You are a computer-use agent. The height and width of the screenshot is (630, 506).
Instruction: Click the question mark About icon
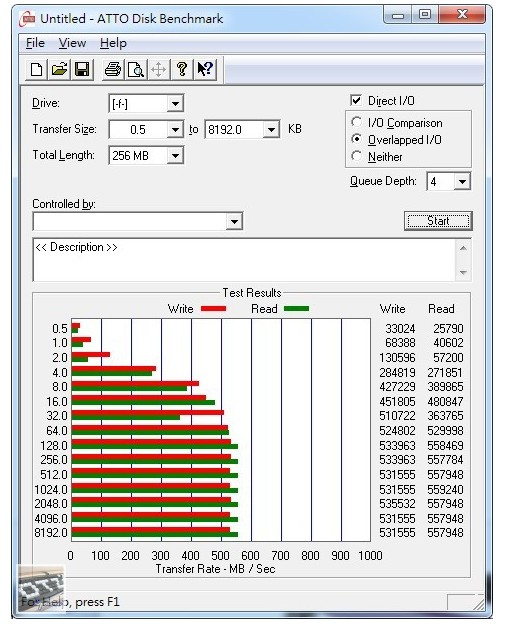pos(182,70)
